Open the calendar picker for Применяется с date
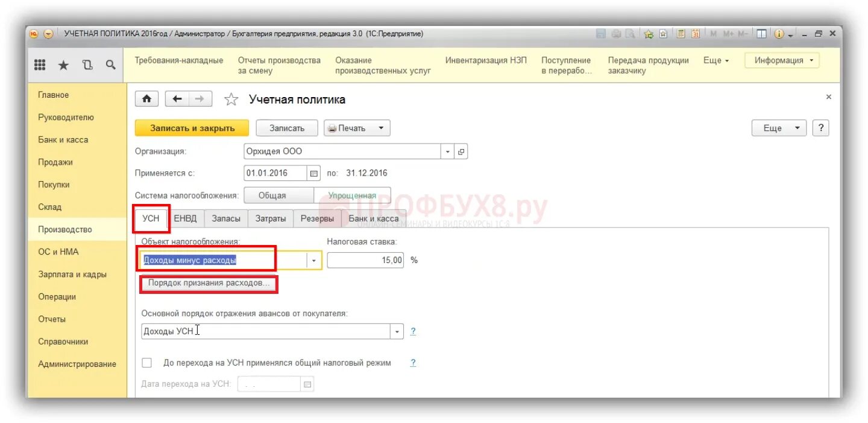 click(313, 173)
